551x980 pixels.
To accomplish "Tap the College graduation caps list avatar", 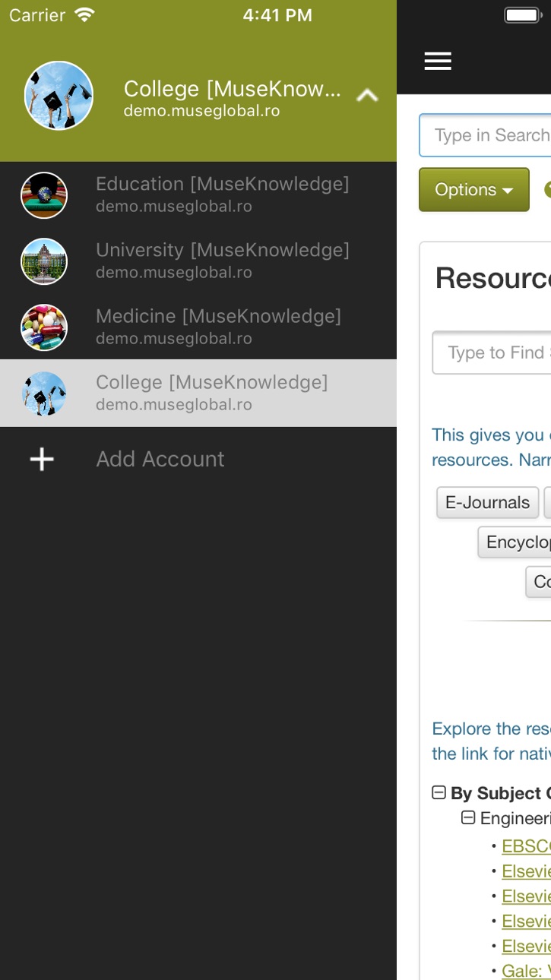I will coord(44,394).
